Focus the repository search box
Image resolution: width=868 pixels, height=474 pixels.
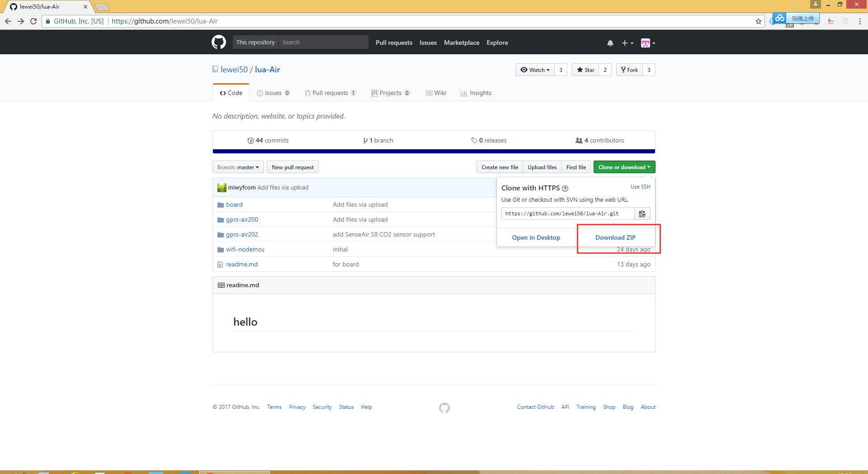click(323, 42)
